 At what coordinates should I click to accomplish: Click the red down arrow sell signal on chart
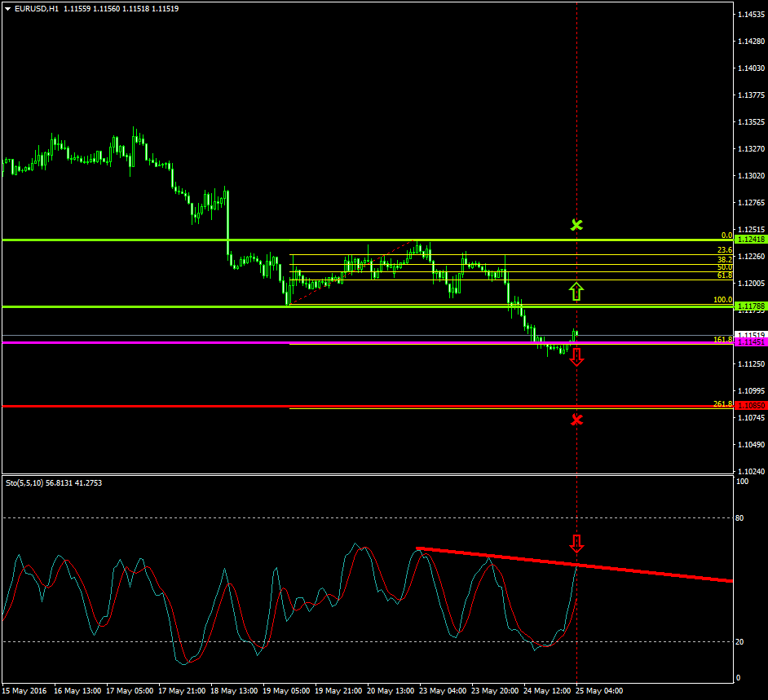(x=576, y=356)
